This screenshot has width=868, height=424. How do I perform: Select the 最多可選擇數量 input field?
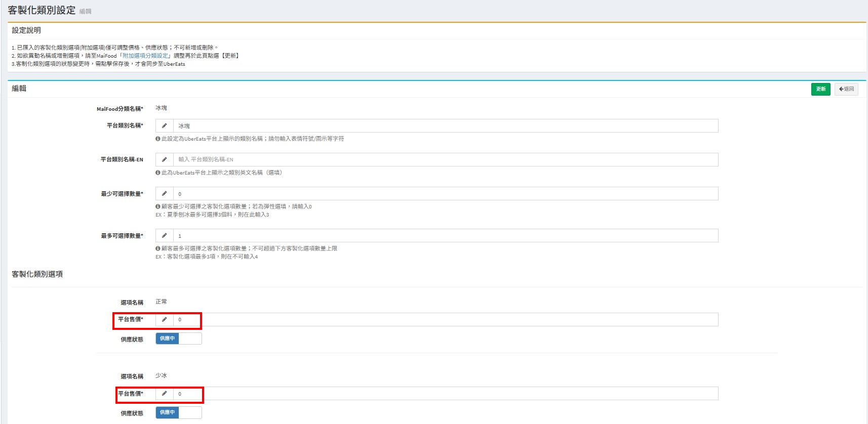tap(445, 236)
